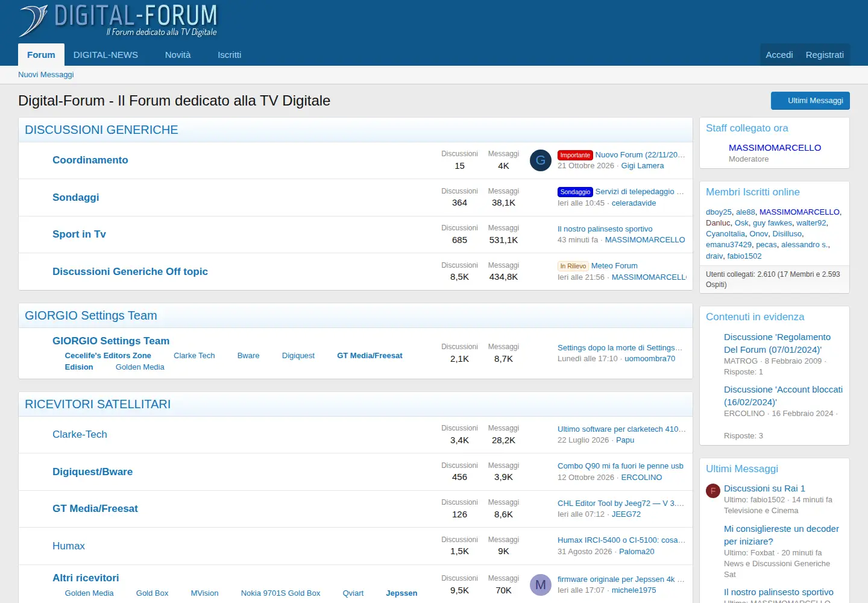Open the Qviart subforum

tap(353, 593)
